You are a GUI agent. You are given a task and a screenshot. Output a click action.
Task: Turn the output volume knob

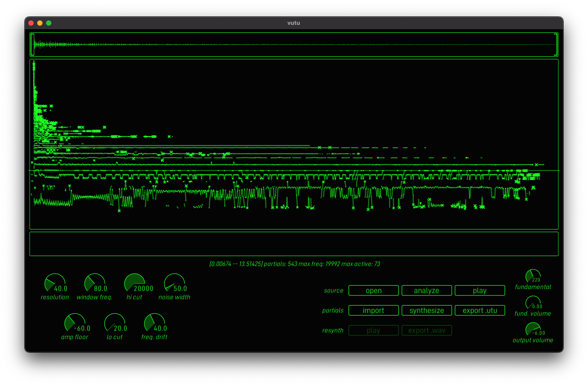(533, 328)
